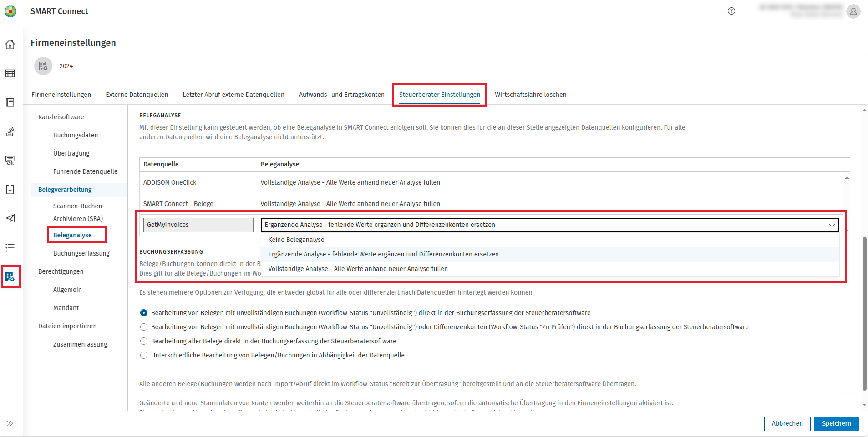
Task: Open Buchungsdaten navigation item
Action: (x=76, y=135)
